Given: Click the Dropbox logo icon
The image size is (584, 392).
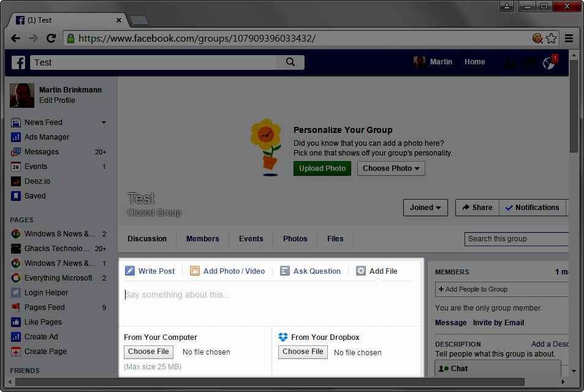Looking at the screenshot, I should point(283,337).
